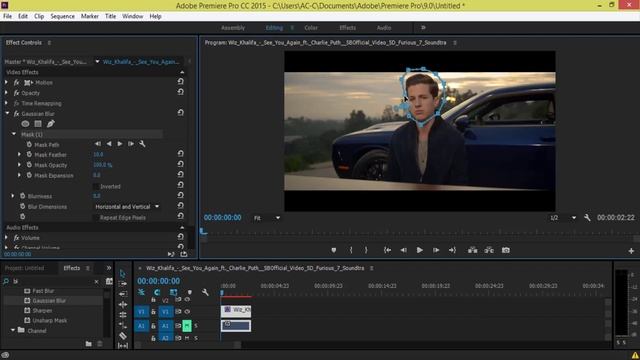The image size is (640, 360).
Task: Open the Fit zoom level dropdown
Action: (x=267, y=218)
